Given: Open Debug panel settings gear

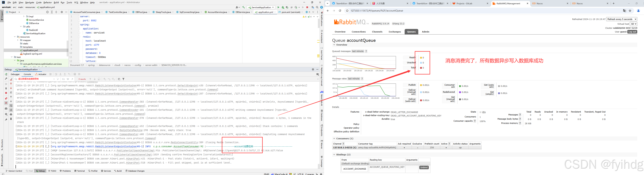Looking at the screenshot, I should [313, 69].
